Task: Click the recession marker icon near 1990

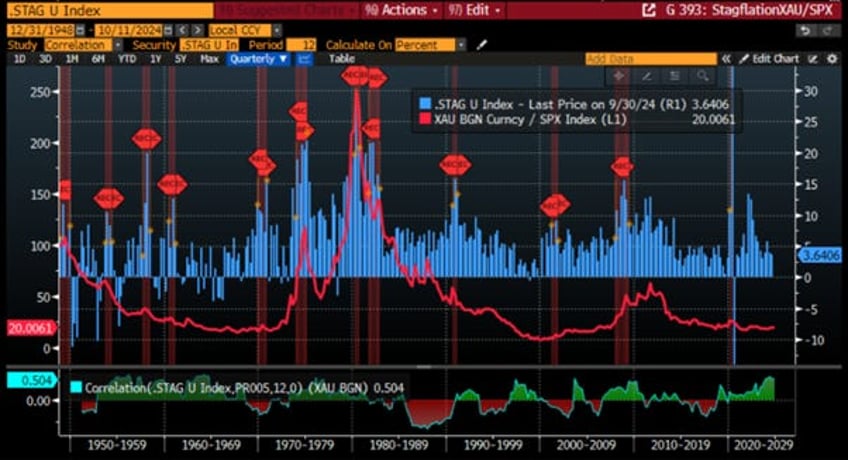Action: click(x=455, y=165)
